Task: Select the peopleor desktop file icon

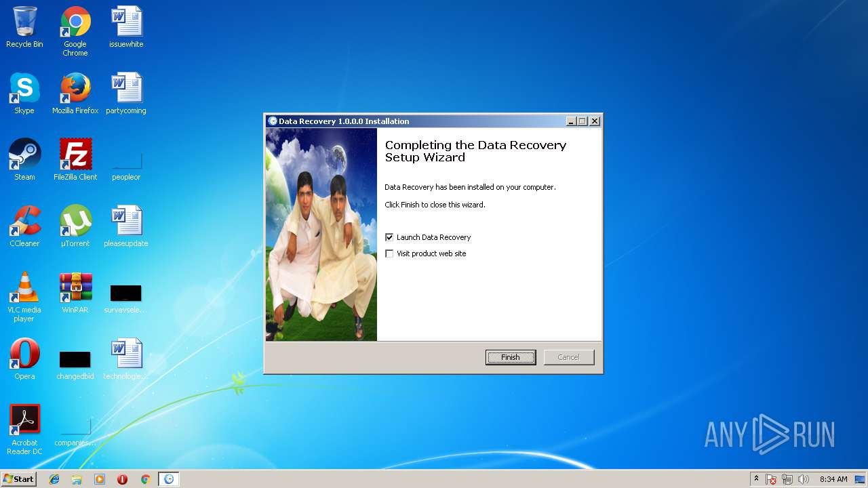Action: coord(126,165)
